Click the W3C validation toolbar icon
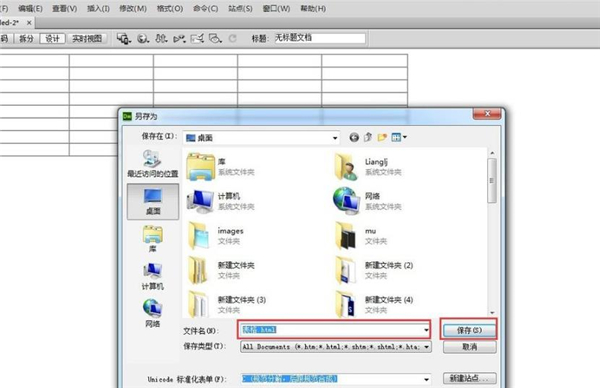600x388 pixels. point(179,38)
